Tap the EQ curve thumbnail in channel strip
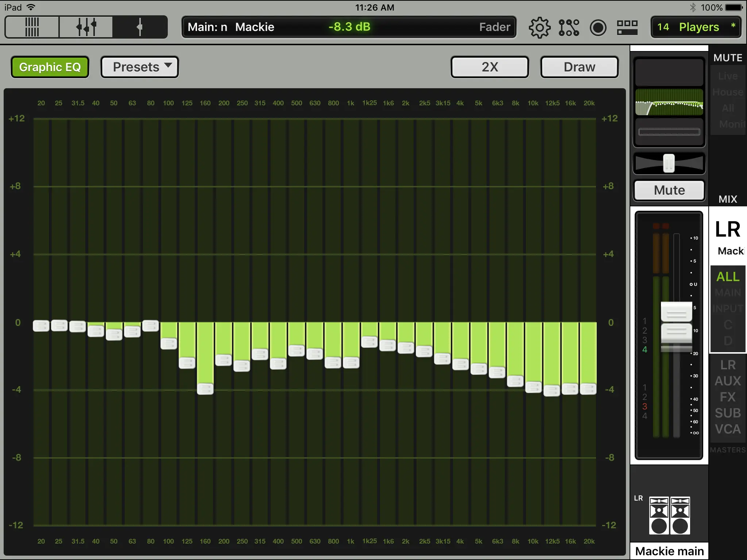The image size is (747, 560). [x=669, y=102]
